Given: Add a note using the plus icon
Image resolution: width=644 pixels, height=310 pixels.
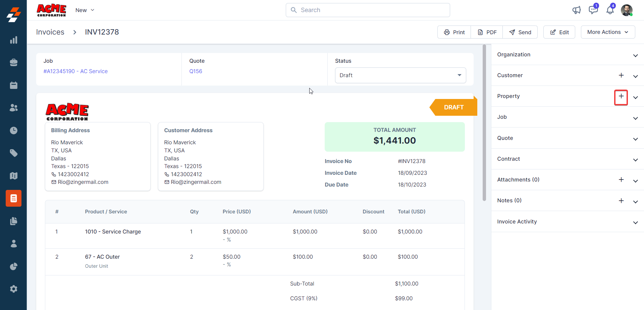Looking at the screenshot, I should [621, 201].
